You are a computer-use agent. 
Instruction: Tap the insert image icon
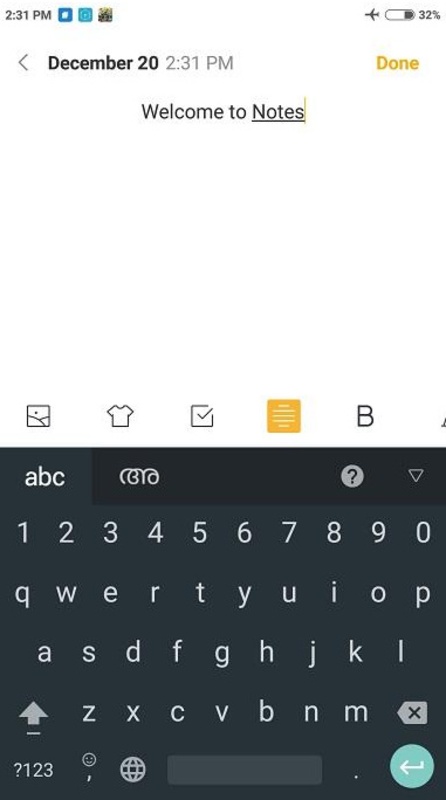(x=38, y=416)
